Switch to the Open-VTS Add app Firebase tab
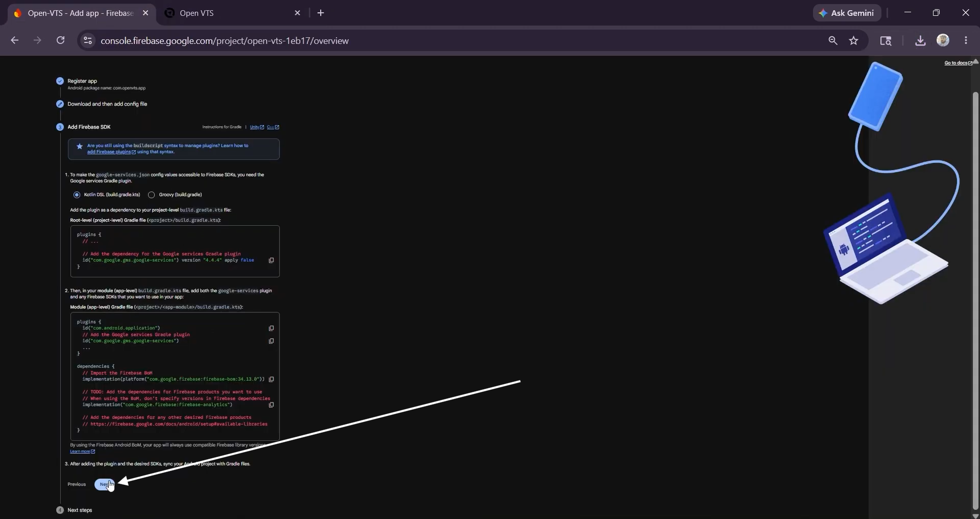Image resolution: width=980 pixels, height=519 pixels. coord(81,13)
